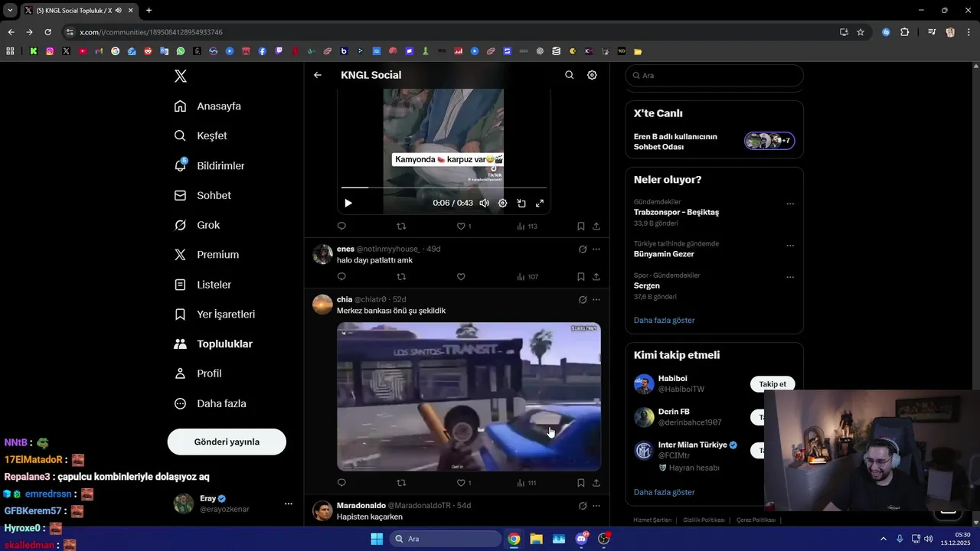Click Gönderi yayınla button
980x551 pixels.
click(227, 442)
